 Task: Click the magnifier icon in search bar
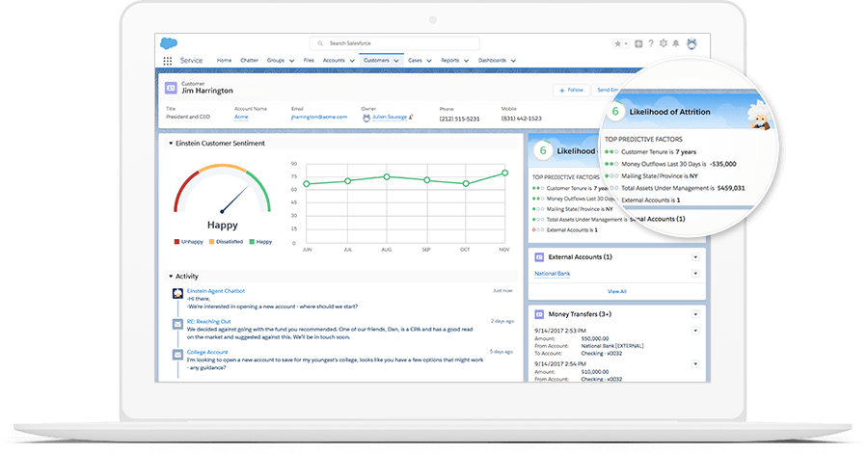(x=320, y=43)
